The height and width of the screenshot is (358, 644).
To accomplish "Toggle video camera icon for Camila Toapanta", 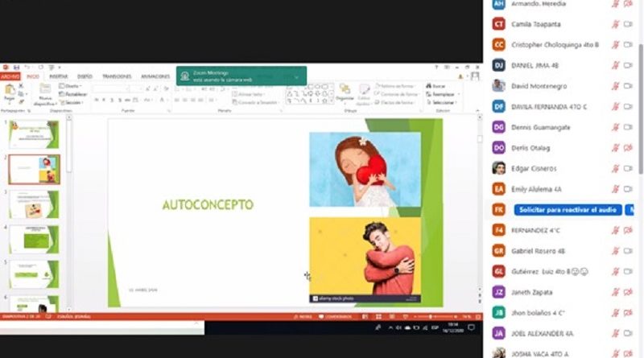I will click(628, 24).
